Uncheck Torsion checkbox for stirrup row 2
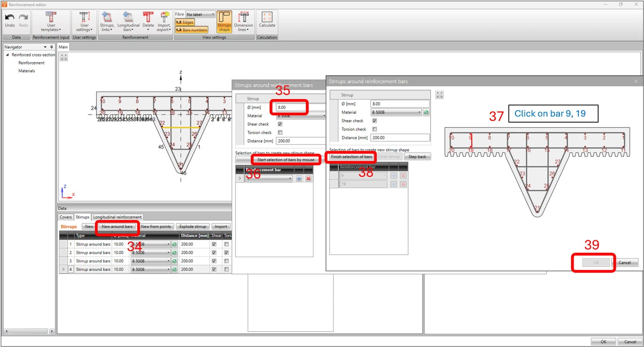644x347 pixels. click(x=227, y=253)
